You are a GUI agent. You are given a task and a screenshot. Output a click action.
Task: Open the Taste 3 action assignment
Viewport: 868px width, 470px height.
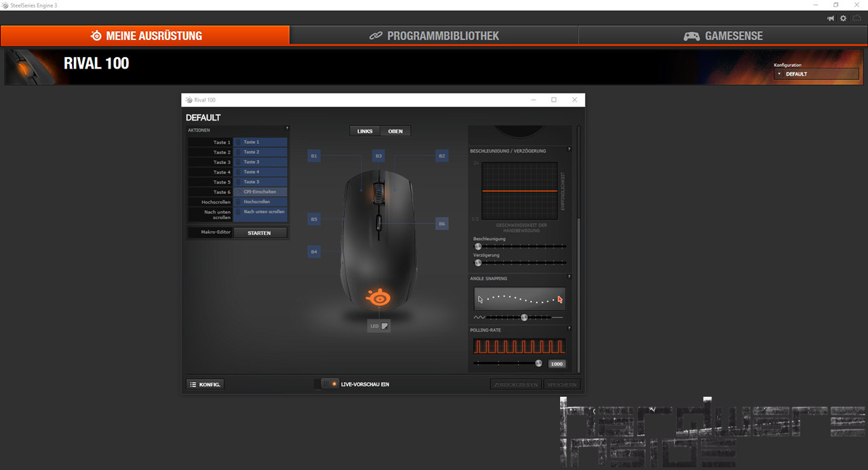click(260, 162)
